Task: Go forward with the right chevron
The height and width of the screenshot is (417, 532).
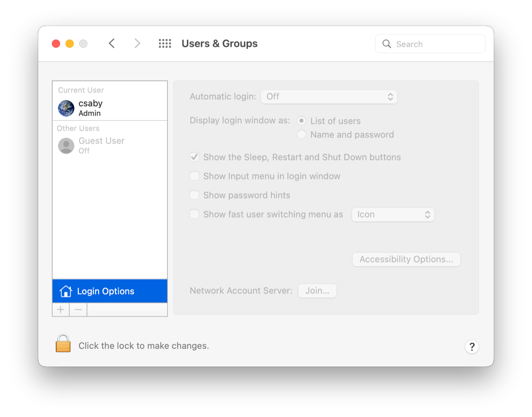Action: pyautogui.click(x=137, y=43)
